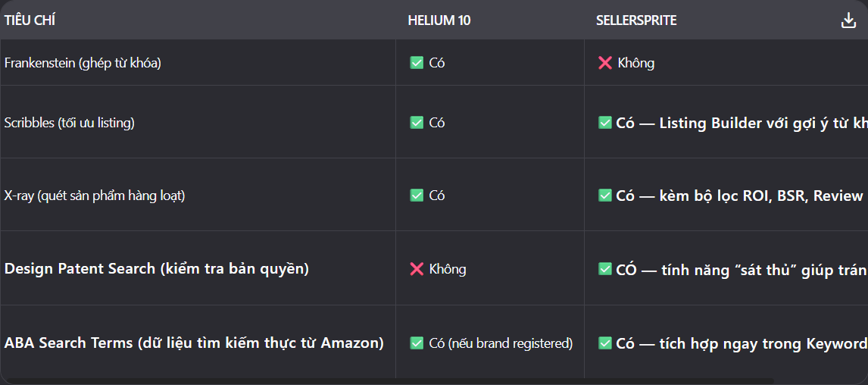Select the X-ray (quét sản phẩm hàng loạt) cell
Image resolution: width=868 pixels, height=385 pixels.
[x=198, y=195]
